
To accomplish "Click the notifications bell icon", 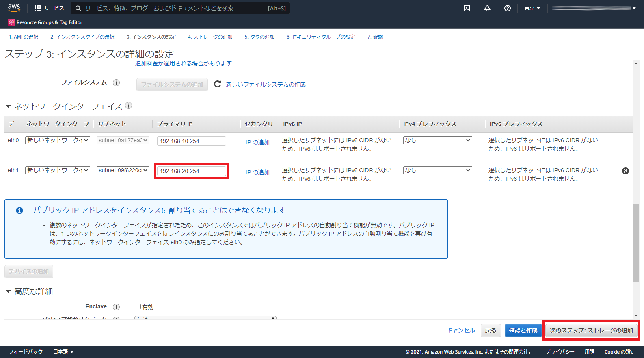I will pos(487,8).
